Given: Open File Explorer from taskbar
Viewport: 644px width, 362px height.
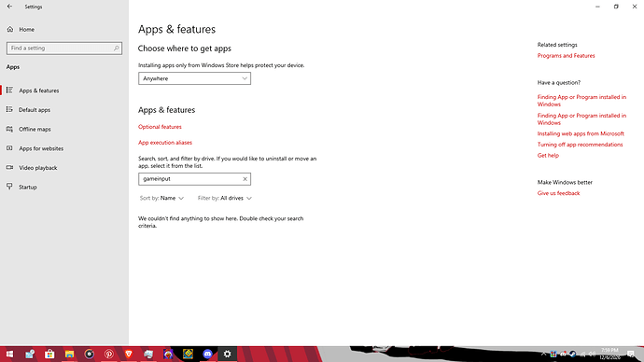Looking at the screenshot, I should click(69, 354).
